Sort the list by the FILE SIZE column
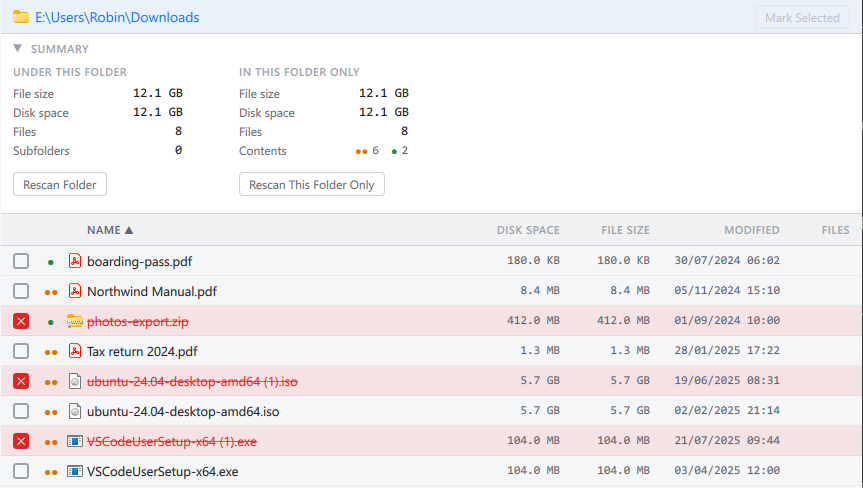 tap(625, 230)
